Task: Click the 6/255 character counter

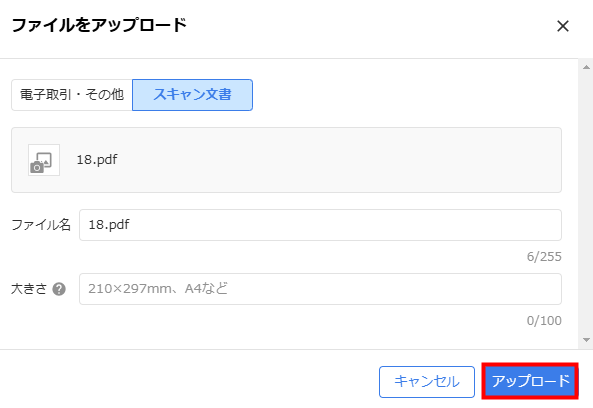Action: pos(544,257)
